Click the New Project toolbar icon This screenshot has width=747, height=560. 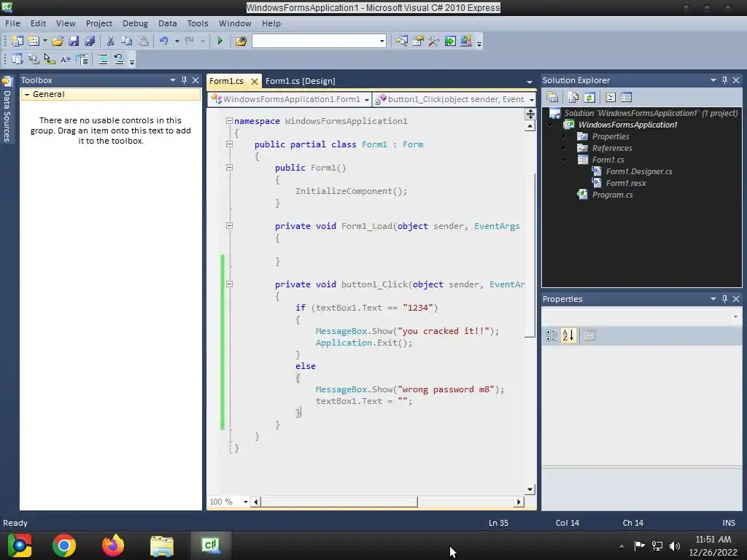(18, 41)
